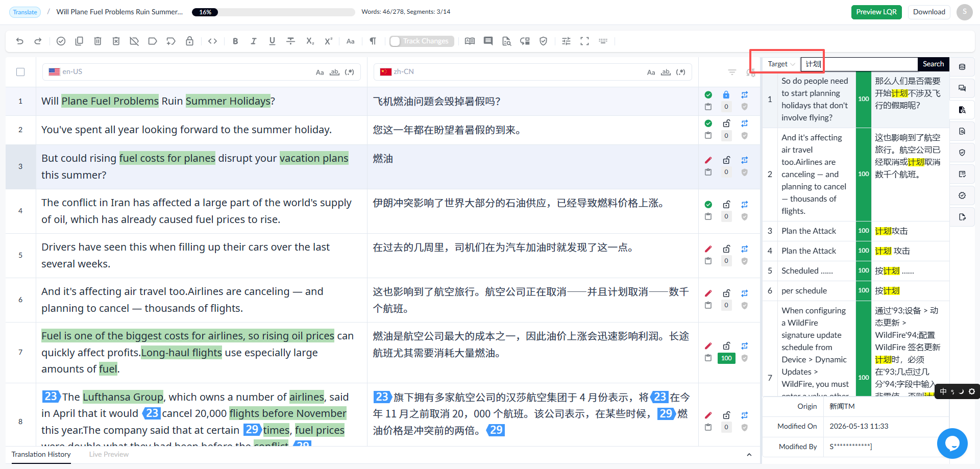The width and height of the screenshot is (980, 469).
Task: Toggle whole-word option in zh-CN target filter
Action: pyautogui.click(x=666, y=72)
